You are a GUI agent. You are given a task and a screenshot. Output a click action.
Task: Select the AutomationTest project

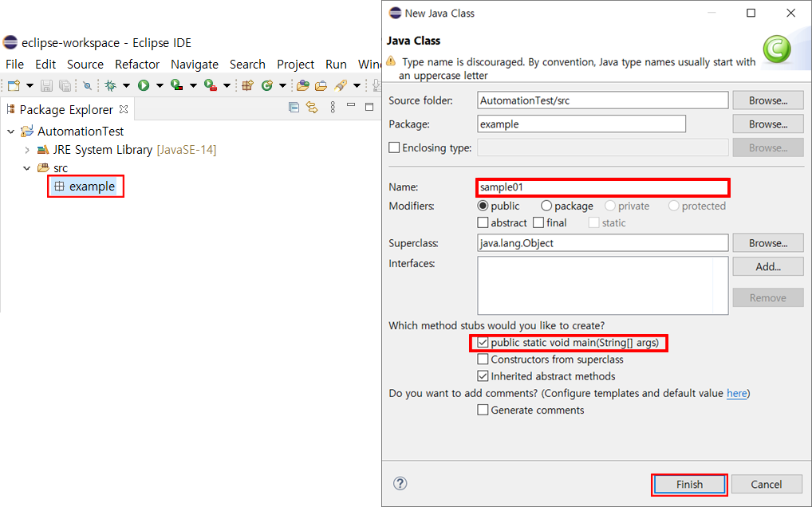tap(72, 132)
